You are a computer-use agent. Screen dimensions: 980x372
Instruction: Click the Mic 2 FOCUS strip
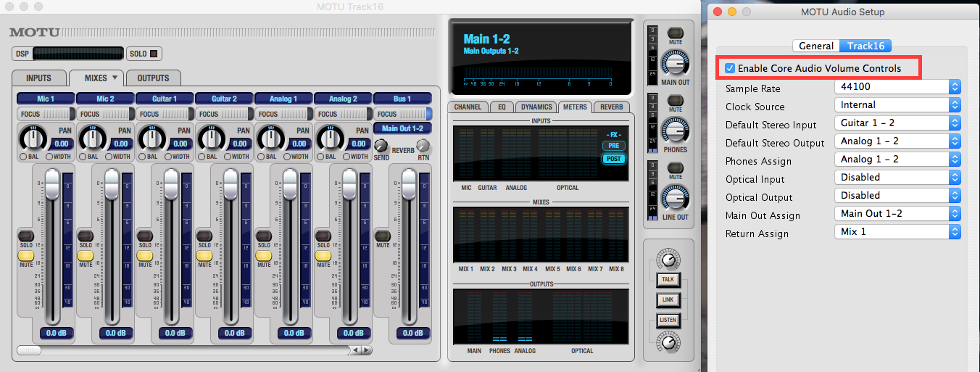[106, 114]
